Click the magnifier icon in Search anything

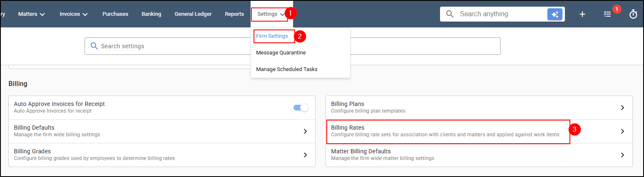click(450, 14)
